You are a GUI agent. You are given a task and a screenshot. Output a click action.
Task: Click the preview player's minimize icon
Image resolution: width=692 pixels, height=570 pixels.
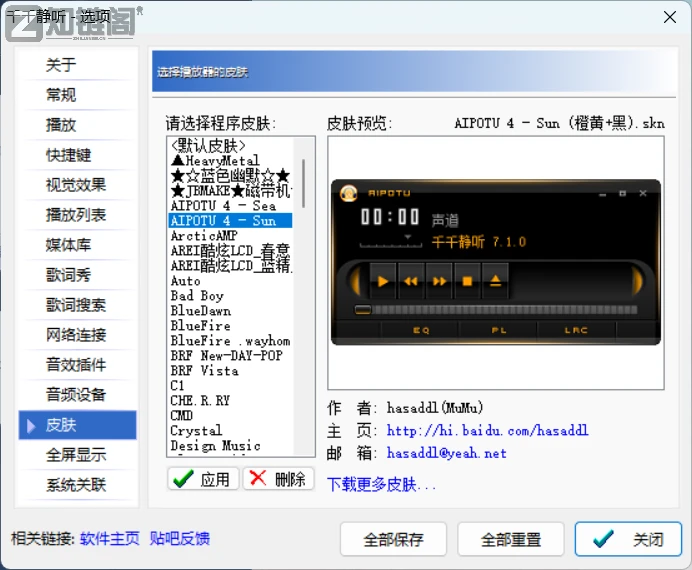click(603, 194)
